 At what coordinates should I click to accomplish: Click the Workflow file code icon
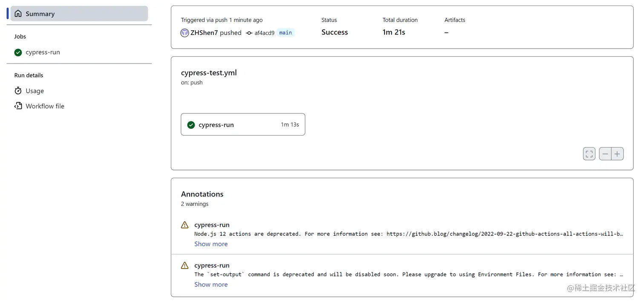click(18, 106)
